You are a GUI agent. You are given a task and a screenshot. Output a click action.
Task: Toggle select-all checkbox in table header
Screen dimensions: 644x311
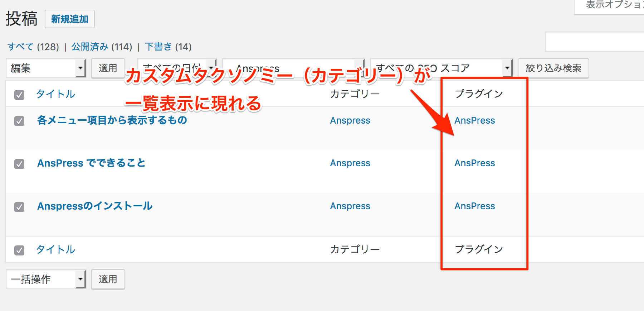coord(19,95)
